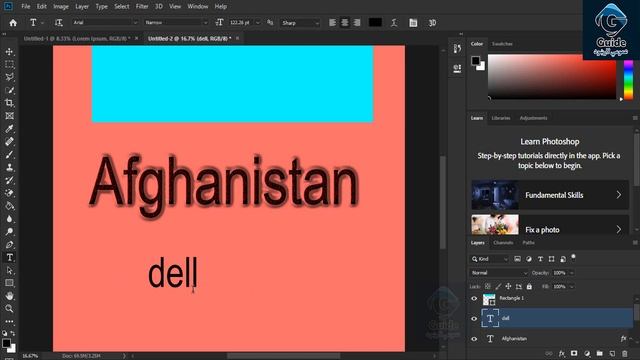Select the Brush tool

click(x=9, y=155)
